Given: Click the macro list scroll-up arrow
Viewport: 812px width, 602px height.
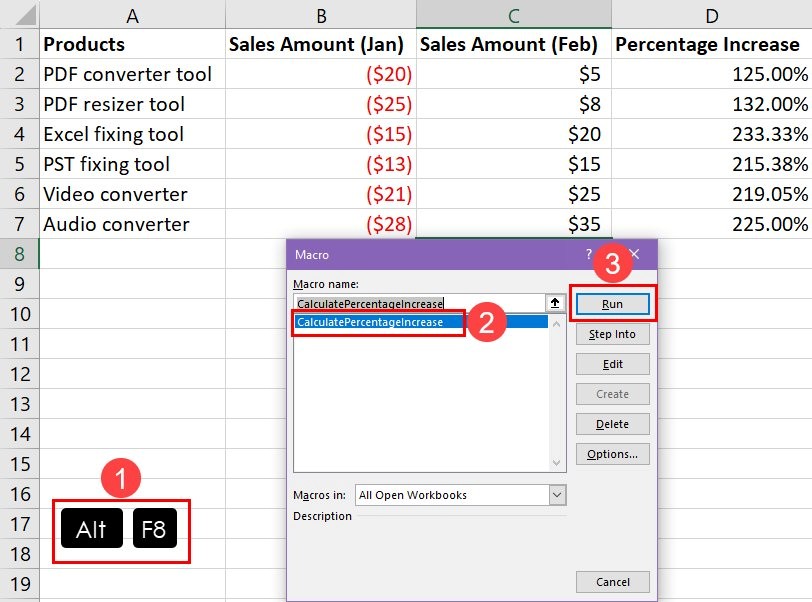Looking at the screenshot, I should tap(557, 323).
